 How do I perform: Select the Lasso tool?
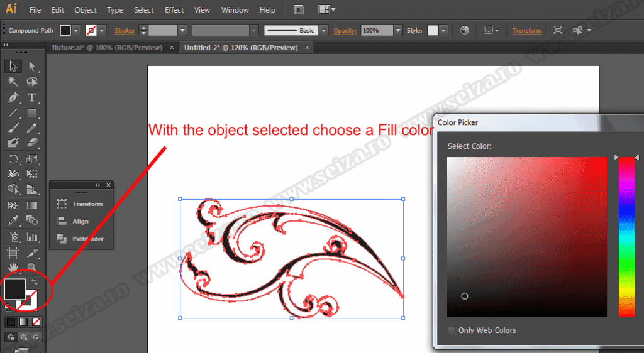pos(32,82)
